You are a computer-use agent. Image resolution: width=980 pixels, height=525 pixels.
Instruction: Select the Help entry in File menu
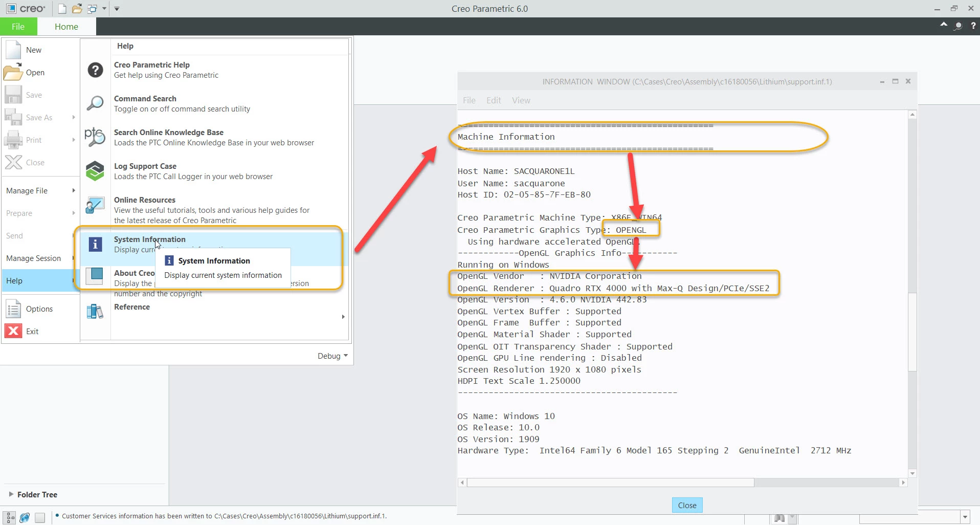click(x=40, y=280)
